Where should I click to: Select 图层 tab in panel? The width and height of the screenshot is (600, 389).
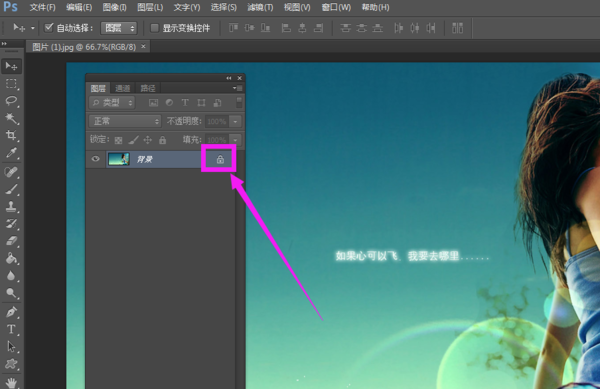point(98,88)
